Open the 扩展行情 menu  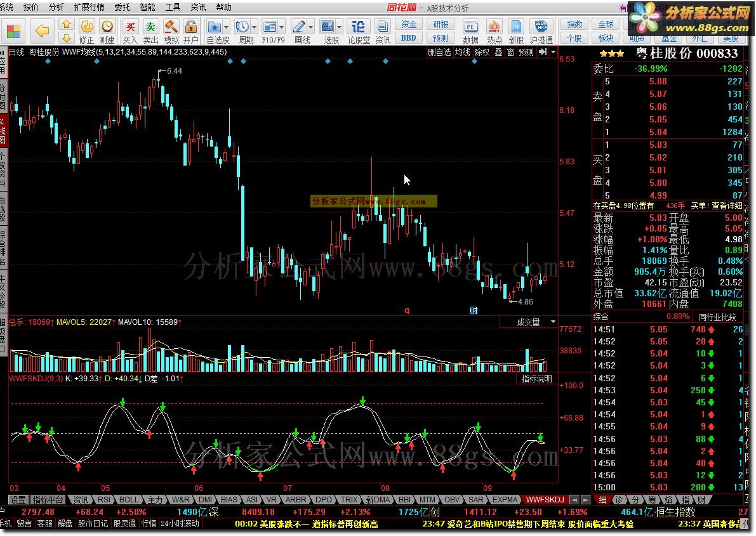(x=90, y=7)
